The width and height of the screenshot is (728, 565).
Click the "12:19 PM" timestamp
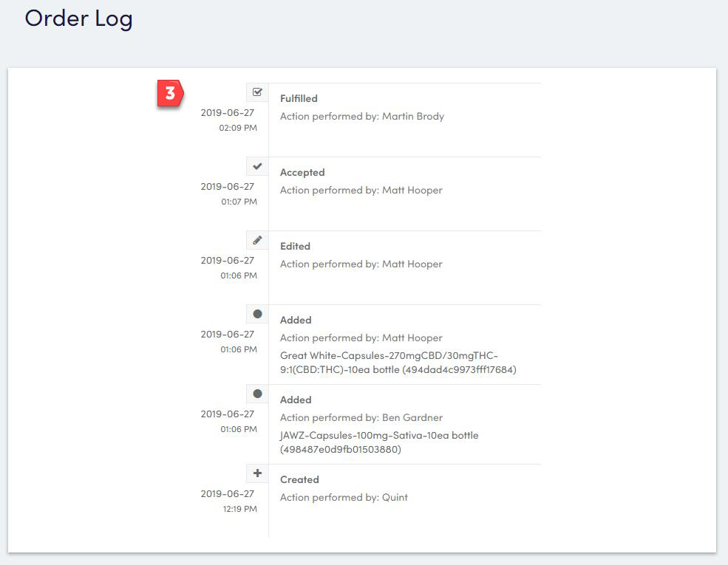[239, 508]
